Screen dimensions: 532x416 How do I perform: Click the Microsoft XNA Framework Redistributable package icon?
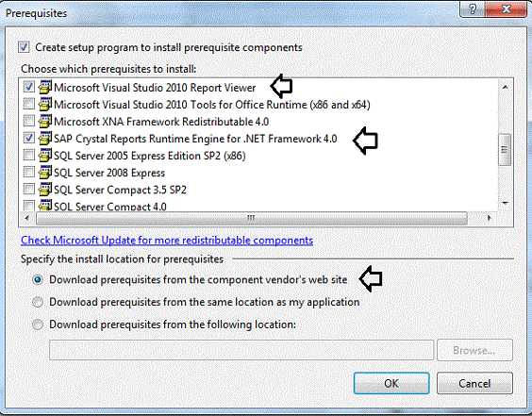(44, 121)
